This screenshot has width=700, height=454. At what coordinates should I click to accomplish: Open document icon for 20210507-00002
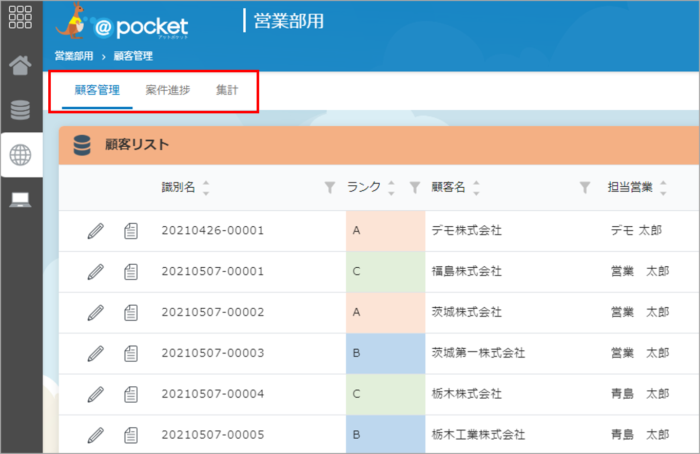tap(131, 312)
